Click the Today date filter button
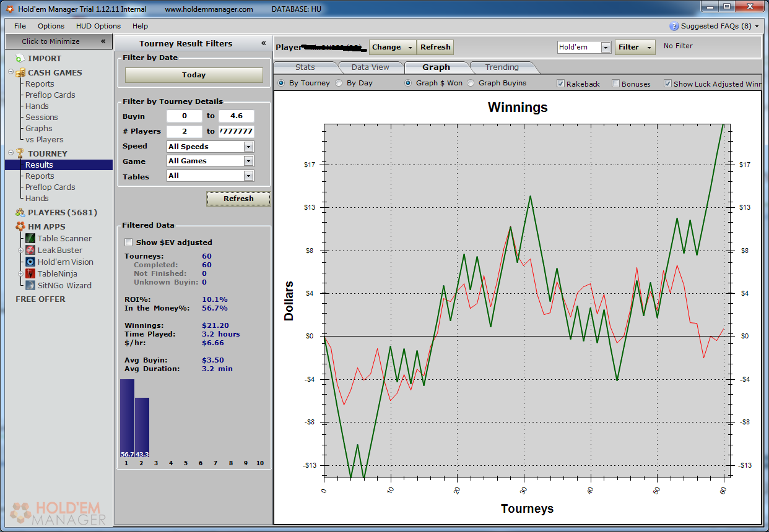This screenshot has width=769, height=532. [194, 75]
